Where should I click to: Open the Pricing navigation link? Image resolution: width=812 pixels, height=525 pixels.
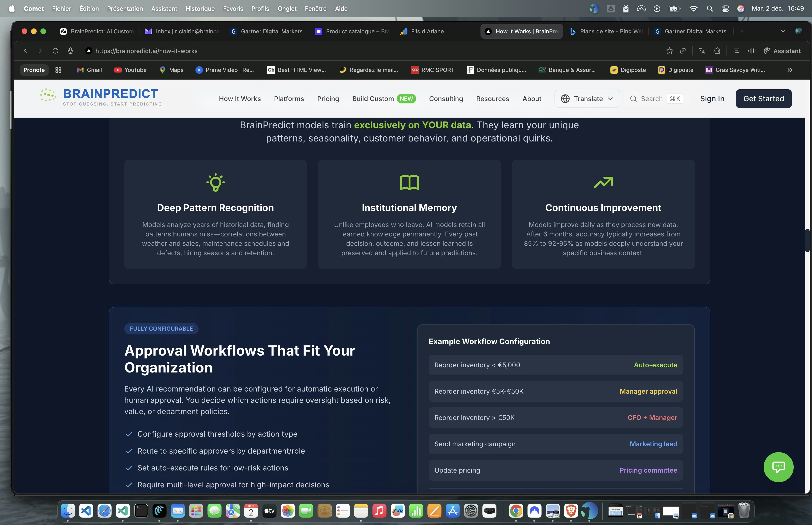(x=328, y=98)
